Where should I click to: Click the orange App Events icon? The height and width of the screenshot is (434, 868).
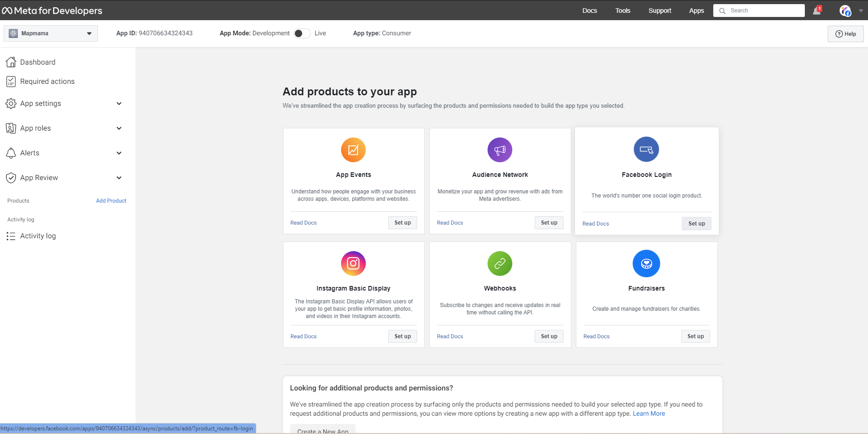pos(353,150)
